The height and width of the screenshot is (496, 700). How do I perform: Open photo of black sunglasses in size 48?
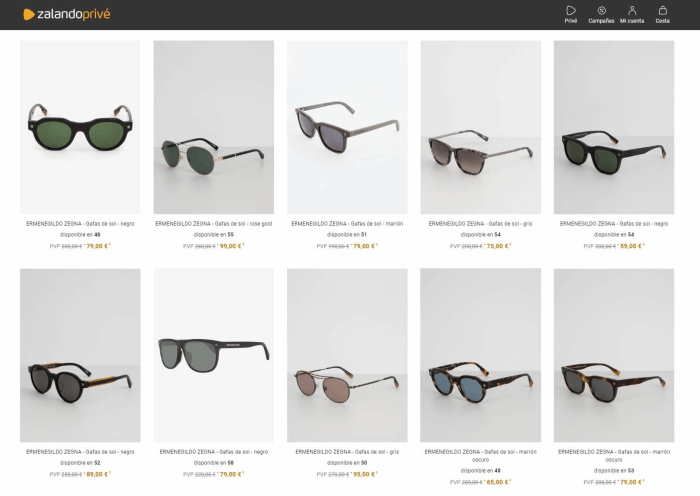tap(80, 127)
